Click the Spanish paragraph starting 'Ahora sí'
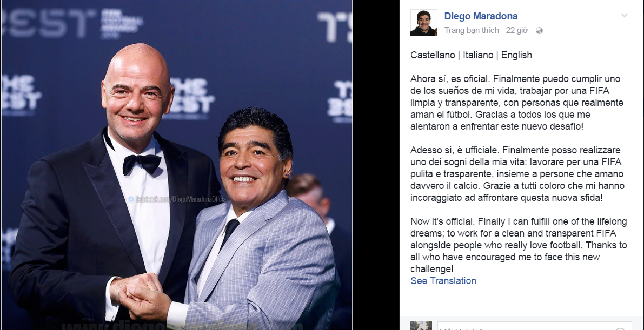Viewport: 644px width, 330px height. [x=517, y=103]
